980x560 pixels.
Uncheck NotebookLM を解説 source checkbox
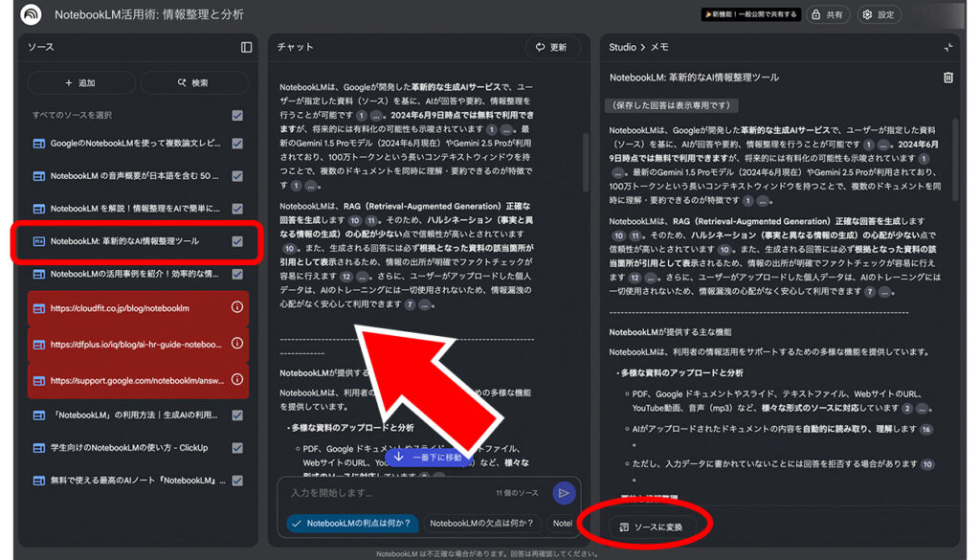(x=237, y=209)
